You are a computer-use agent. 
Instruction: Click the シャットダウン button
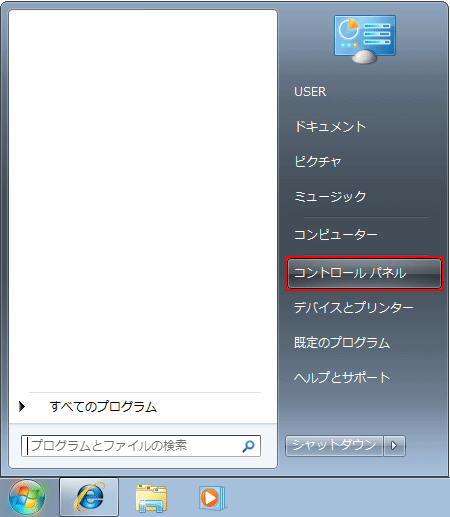tap(334, 445)
